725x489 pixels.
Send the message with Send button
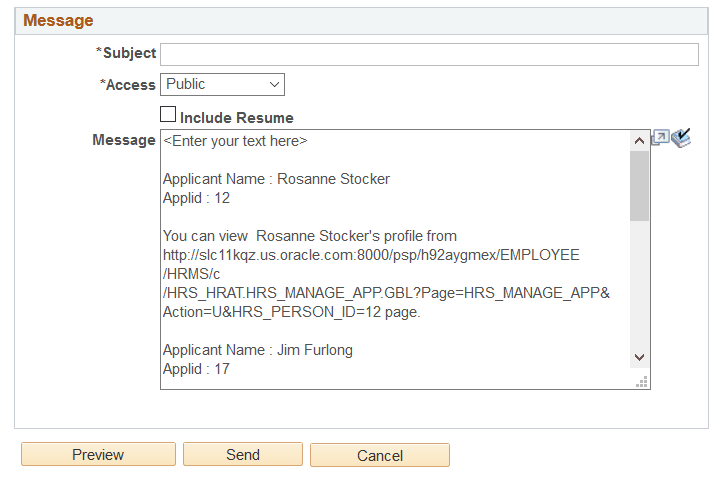(243, 455)
